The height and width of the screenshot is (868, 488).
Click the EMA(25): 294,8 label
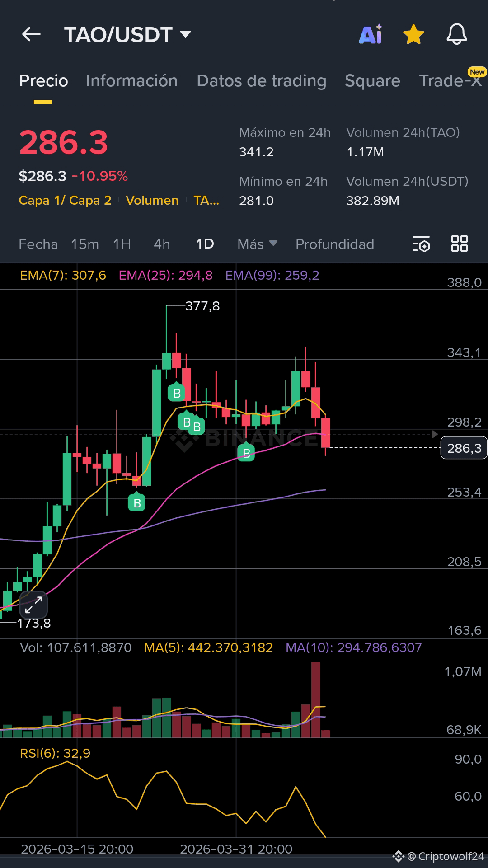(x=165, y=276)
